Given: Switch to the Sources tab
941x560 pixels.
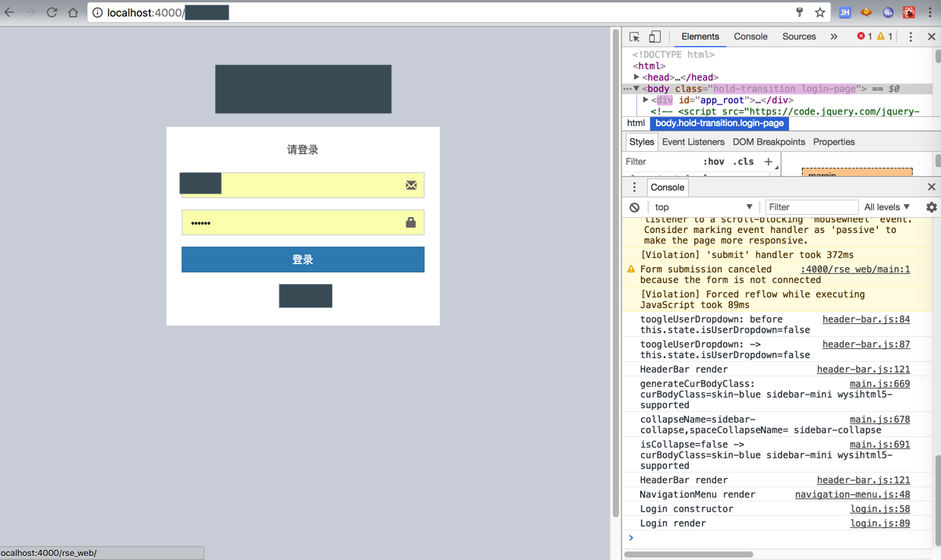Looking at the screenshot, I should tap(799, 36).
